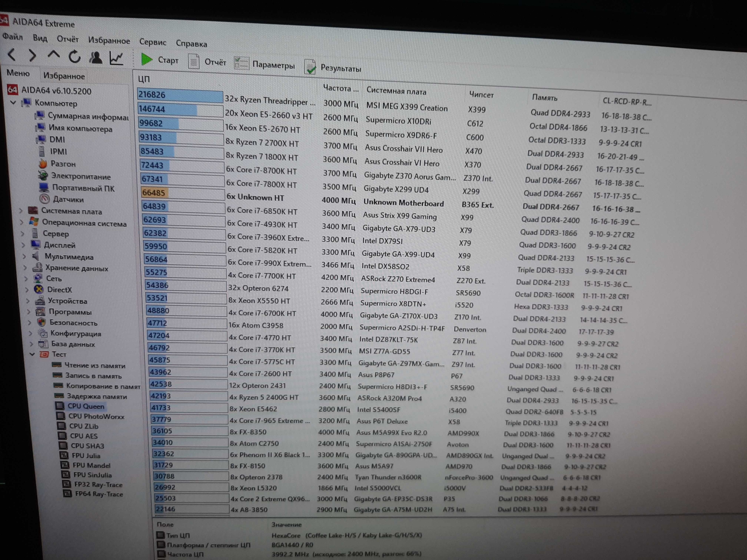Click the Back navigation arrow
Viewport: 747px width, 560px height.
coord(12,54)
